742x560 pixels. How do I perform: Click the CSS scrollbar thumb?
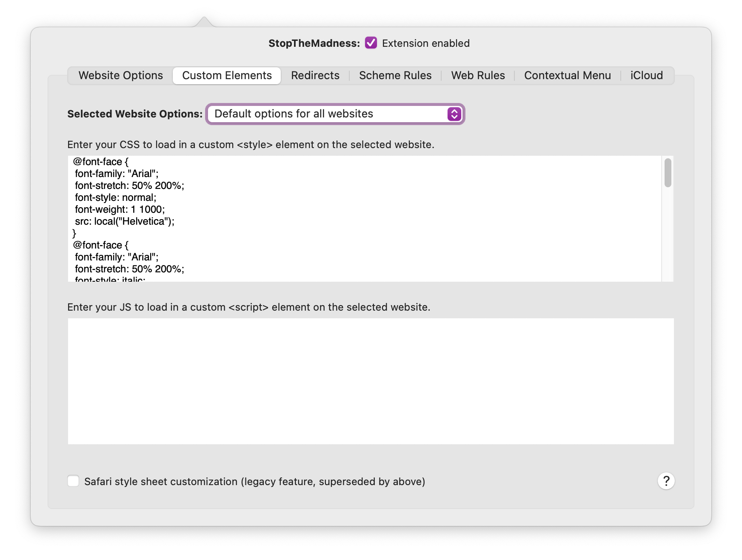click(668, 173)
